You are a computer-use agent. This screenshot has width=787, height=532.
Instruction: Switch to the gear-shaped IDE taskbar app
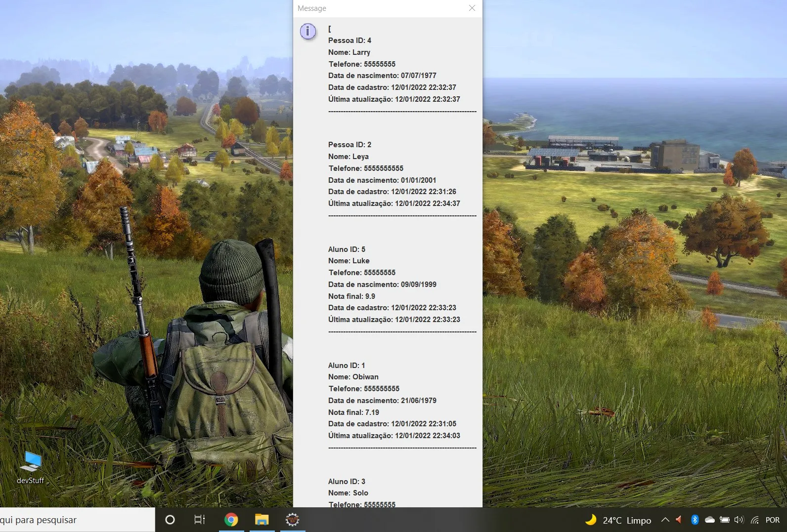(x=292, y=520)
